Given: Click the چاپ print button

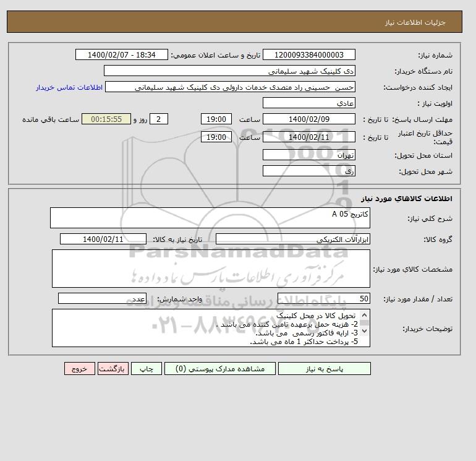Looking at the screenshot, I should (147, 369).
